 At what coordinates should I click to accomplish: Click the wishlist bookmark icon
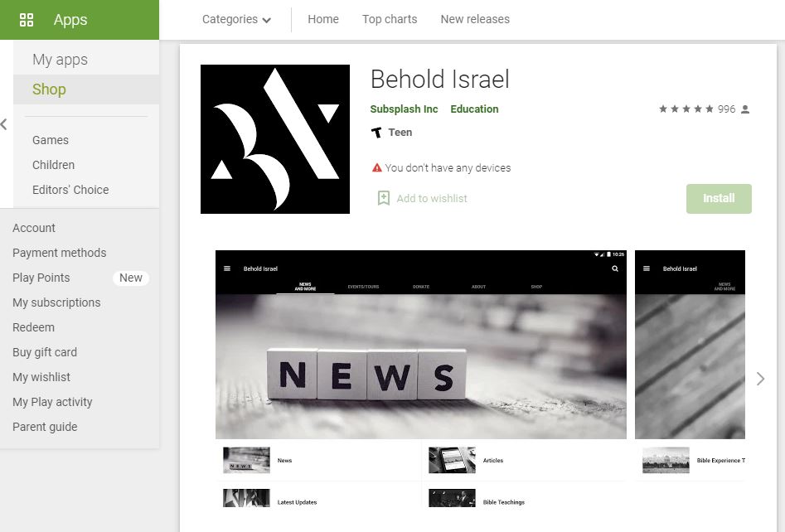pos(384,198)
